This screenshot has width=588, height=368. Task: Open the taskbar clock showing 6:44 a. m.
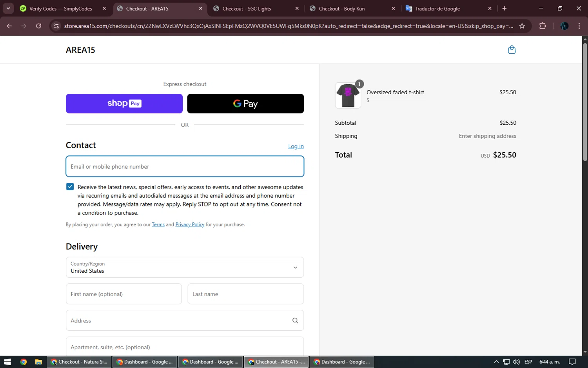(x=550, y=362)
